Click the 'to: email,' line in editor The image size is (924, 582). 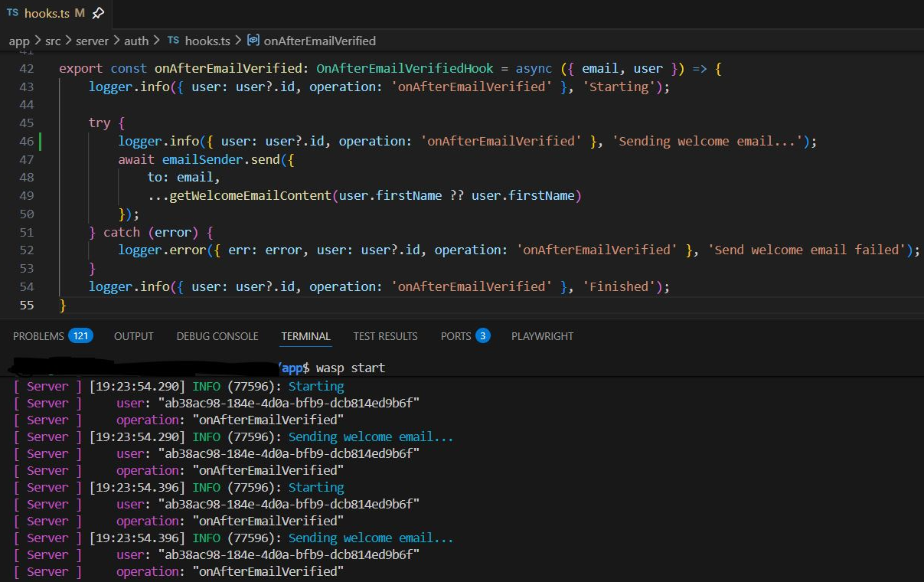184,178
